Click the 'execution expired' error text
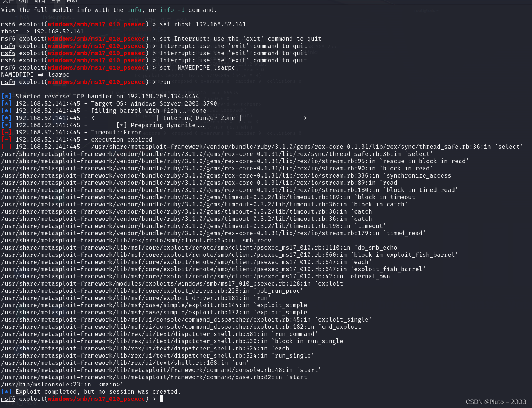 [121, 139]
